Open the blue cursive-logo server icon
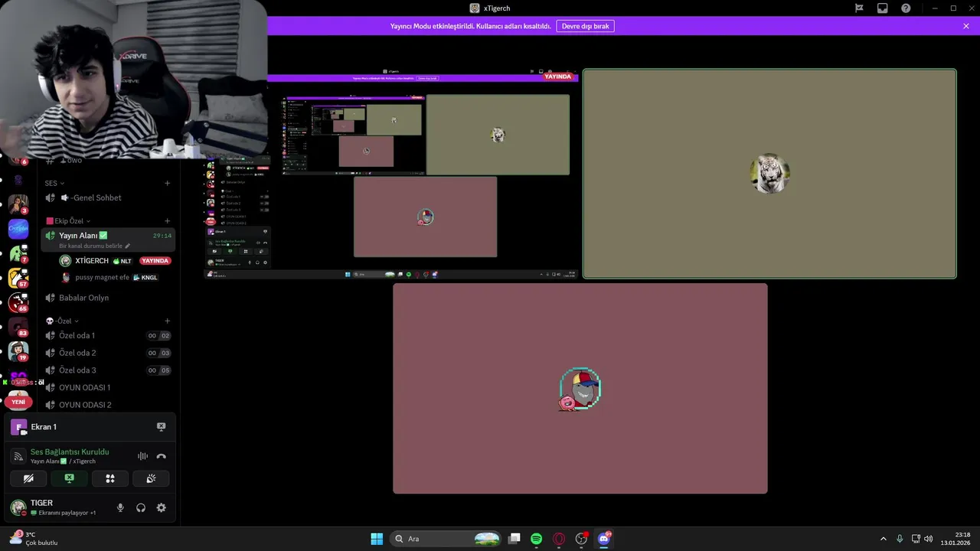Image resolution: width=980 pixels, height=551 pixels. coord(18,228)
